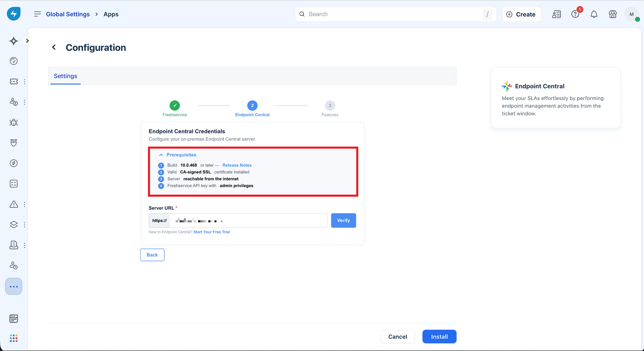Open the shield chevron icon in sidebar
The image size is (644, 351).
pos(13,143)
